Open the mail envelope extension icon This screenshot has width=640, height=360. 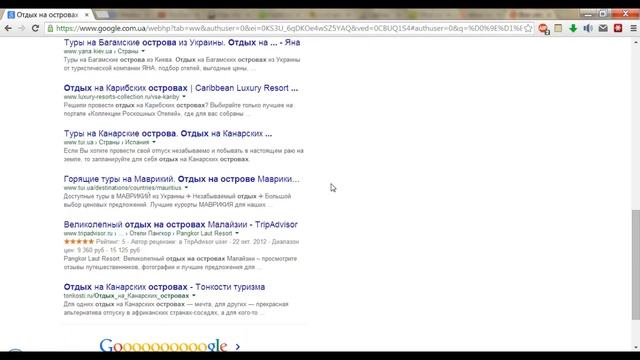point(603,28)
